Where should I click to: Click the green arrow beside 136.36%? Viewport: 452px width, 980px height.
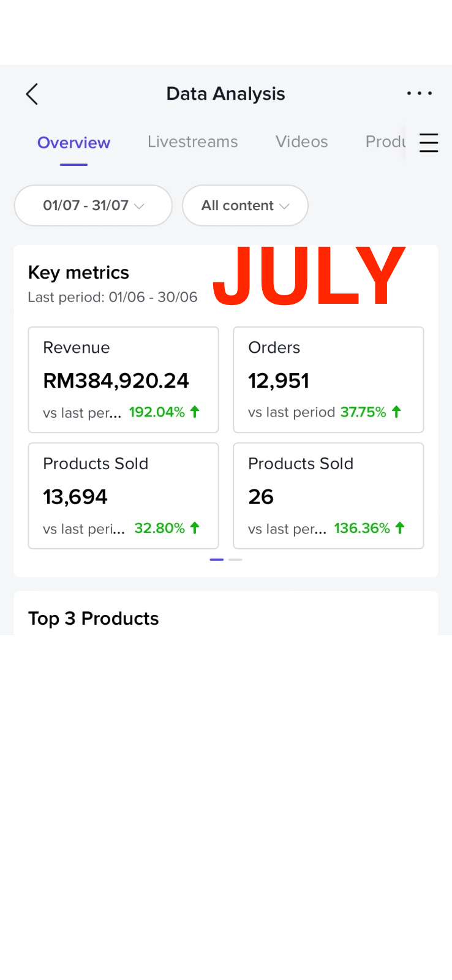pos(400,528)
